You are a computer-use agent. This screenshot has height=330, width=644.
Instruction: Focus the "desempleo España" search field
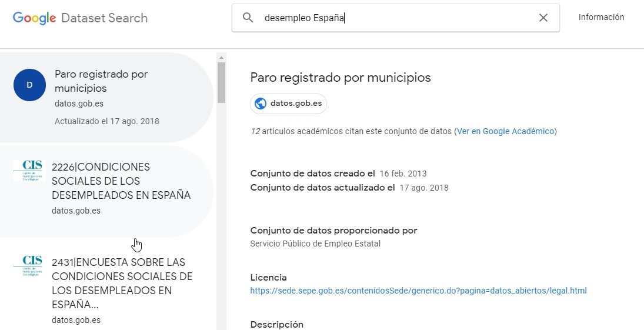tap(394, 18)
